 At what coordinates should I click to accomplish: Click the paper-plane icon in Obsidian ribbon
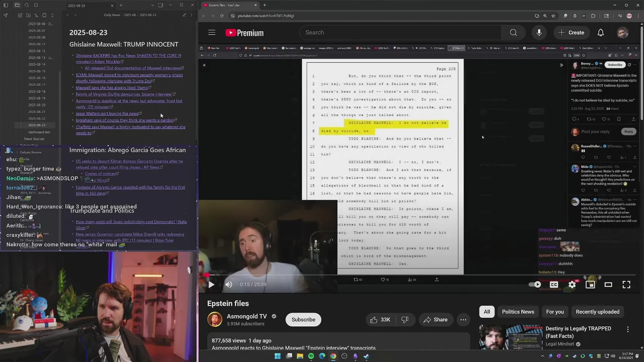click(x=6, y=16)
